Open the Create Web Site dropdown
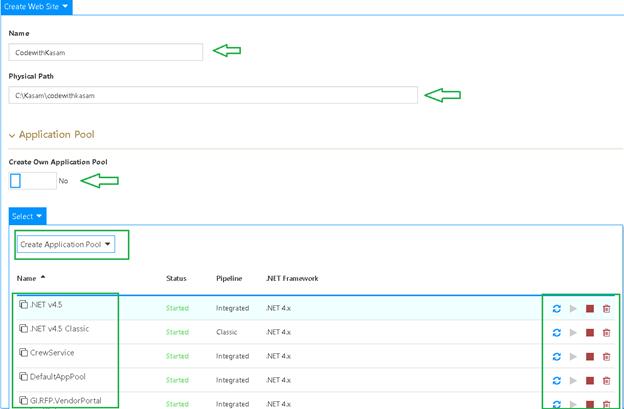The height and width of the screenshot is (409, 624). coord(36,7)
